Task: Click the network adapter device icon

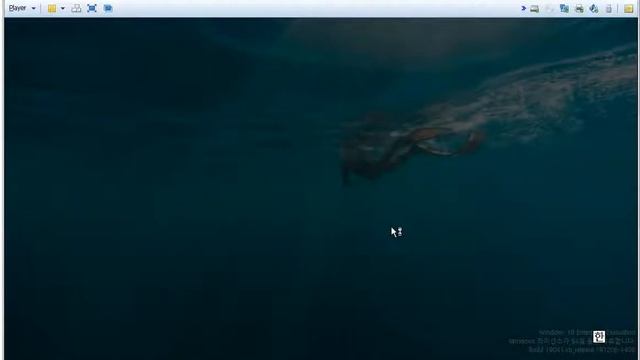Action: click(x=564, y=9)
